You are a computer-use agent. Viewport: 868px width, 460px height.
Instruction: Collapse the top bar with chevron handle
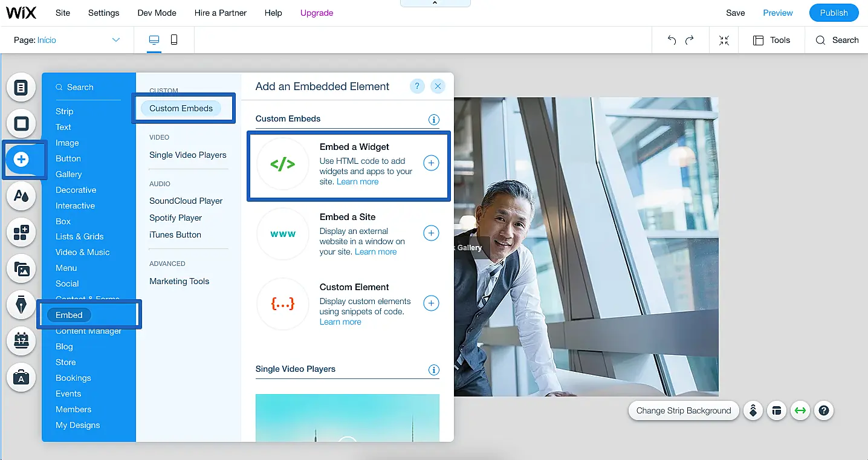tap(435, 4)
